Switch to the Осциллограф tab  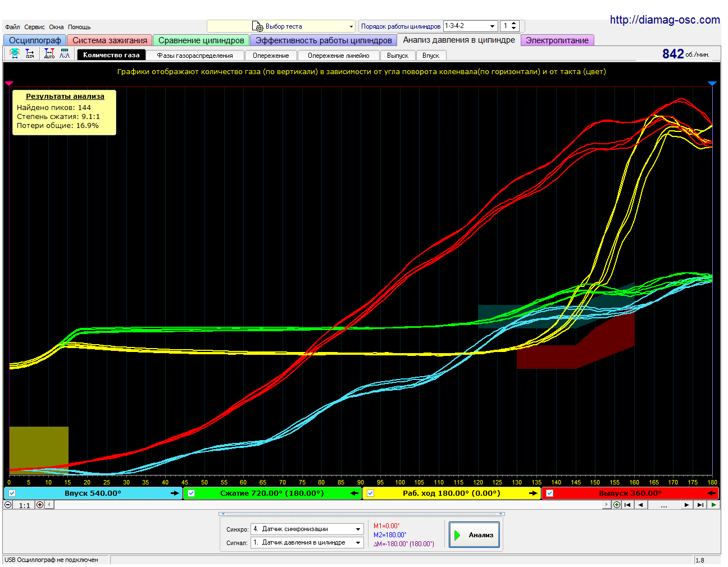point(35,40)
